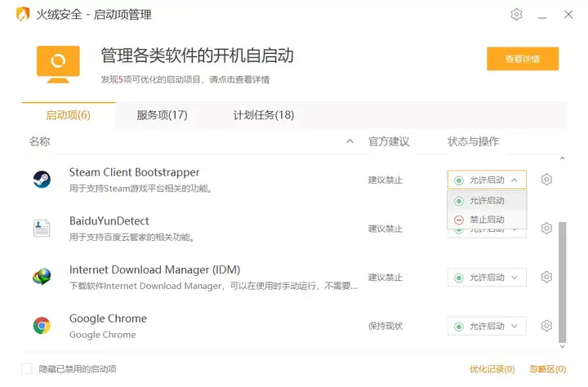Click the Internet Download Manager icon
Viewport: 588px width, 387px height.
pyautogui.click(x=42, y=277)
